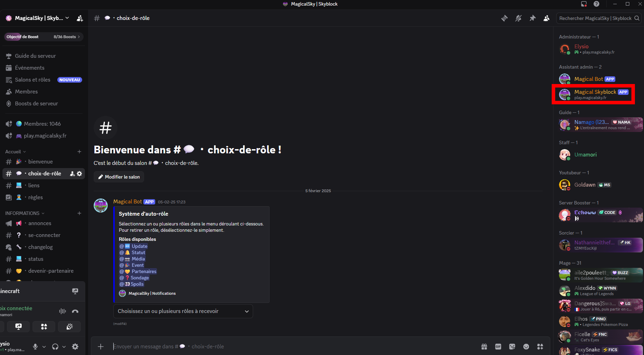Toggle the member list visibility icon
Viewport: 644px width, 355px height.
pos(546,18)
